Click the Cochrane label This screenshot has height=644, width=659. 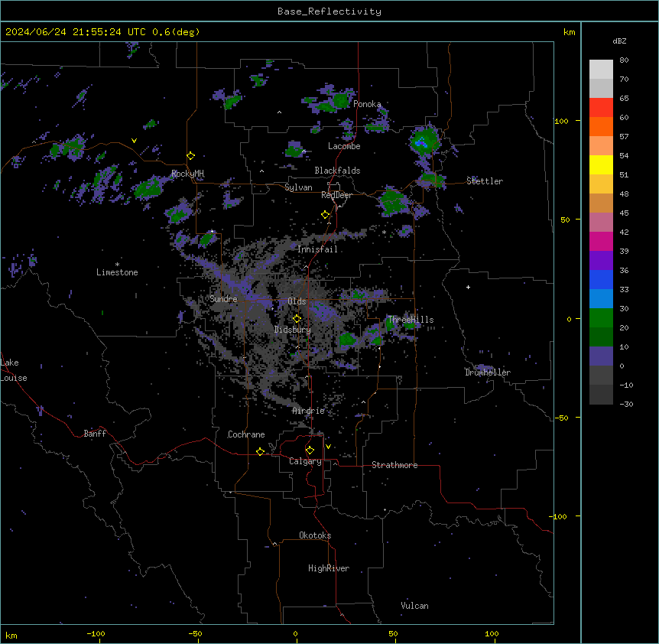point(246,434)
